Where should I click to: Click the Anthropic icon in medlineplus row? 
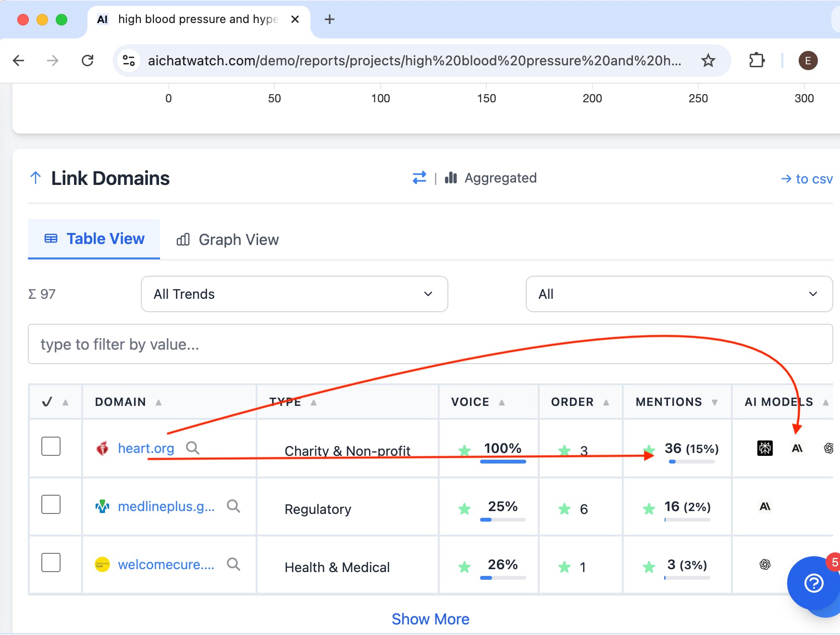(x=765, y=506)
